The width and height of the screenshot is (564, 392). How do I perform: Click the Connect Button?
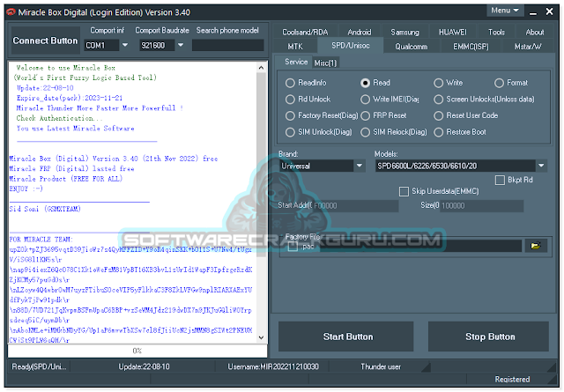(45, 41)
